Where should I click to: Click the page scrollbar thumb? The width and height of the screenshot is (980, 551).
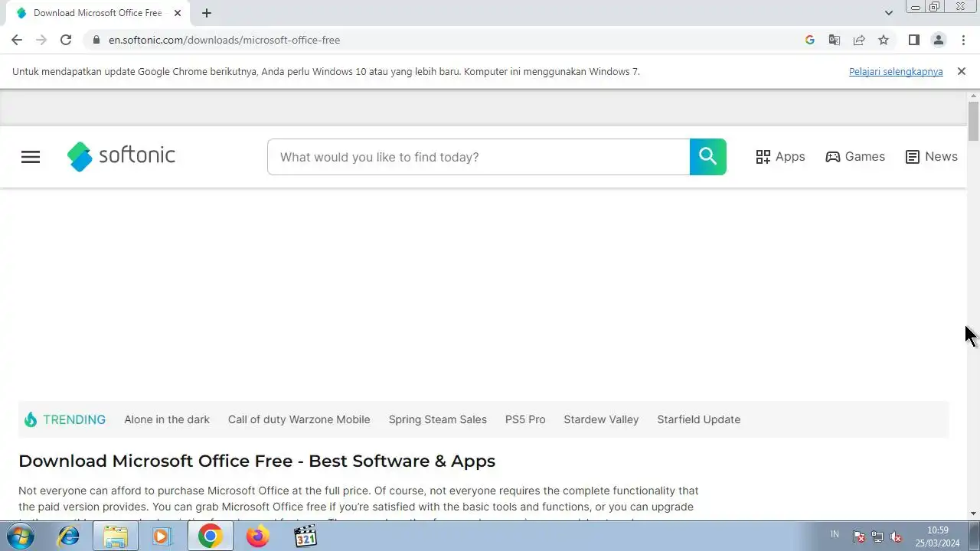[974, 121]
